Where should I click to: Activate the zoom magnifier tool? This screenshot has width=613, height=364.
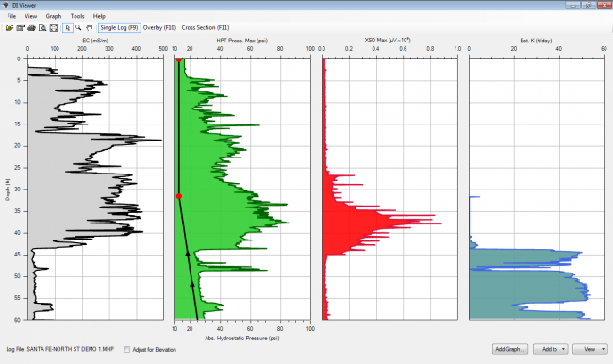[x=78, y=27]
